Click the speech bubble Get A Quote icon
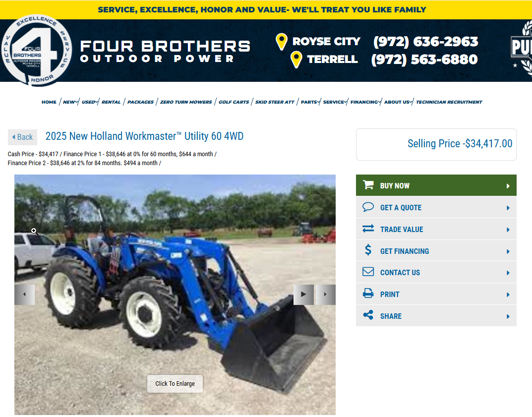The width and height of the screenshot is (532, 417). (x=368, y=207)
